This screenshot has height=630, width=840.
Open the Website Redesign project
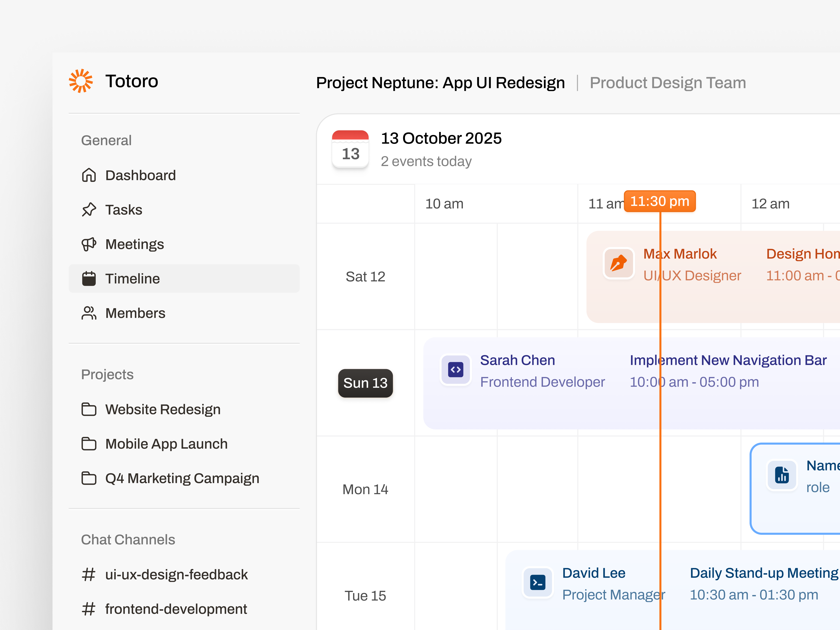(x=184, y=409)
